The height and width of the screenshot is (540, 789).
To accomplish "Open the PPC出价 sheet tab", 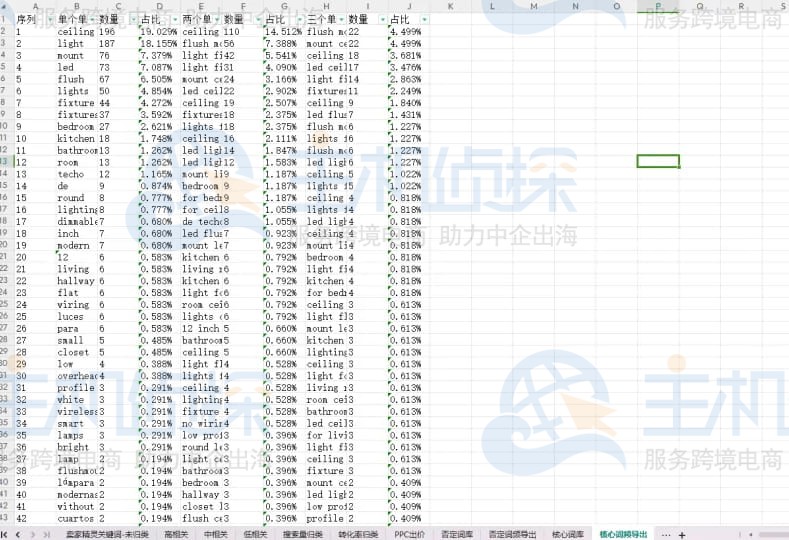I will pos(410,534).
